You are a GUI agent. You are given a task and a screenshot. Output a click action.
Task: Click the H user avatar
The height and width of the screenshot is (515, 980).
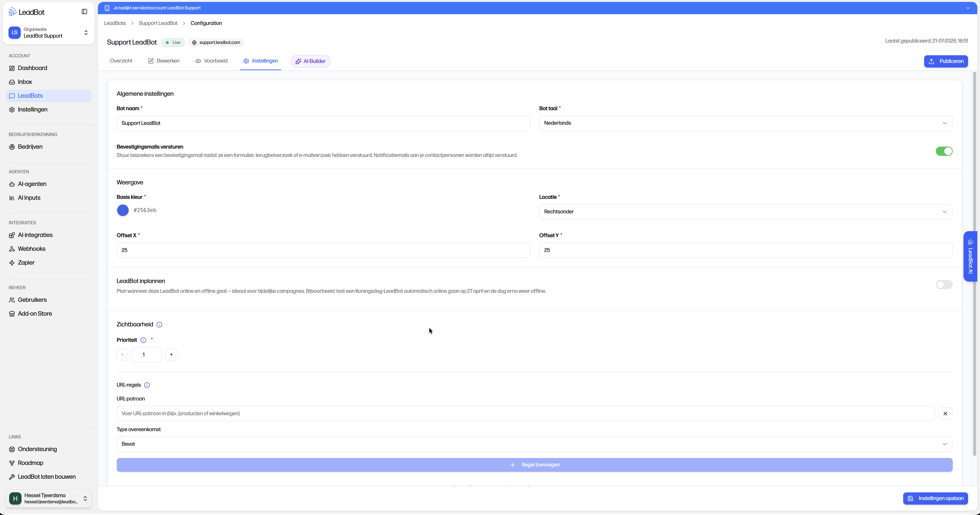[x=15, y=498]
